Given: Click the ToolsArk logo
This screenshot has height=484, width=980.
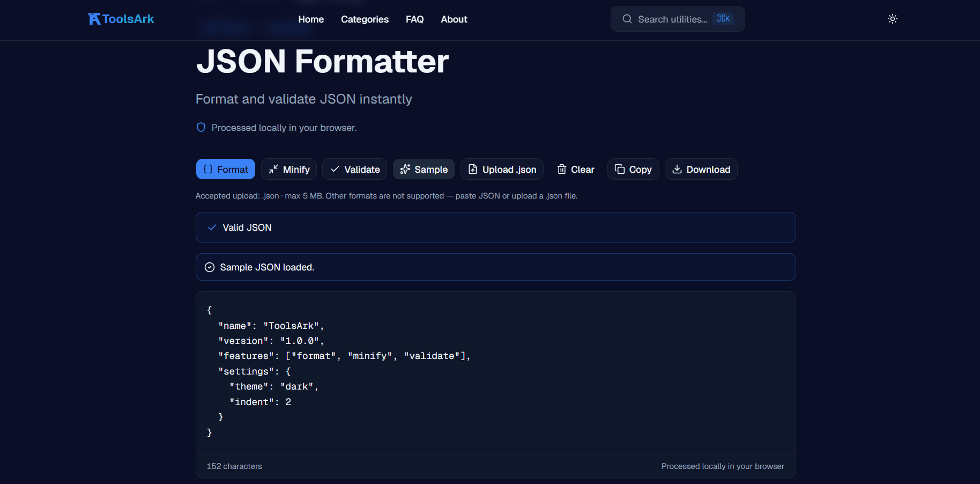Looking at the screenshot, I should (121, 19).
